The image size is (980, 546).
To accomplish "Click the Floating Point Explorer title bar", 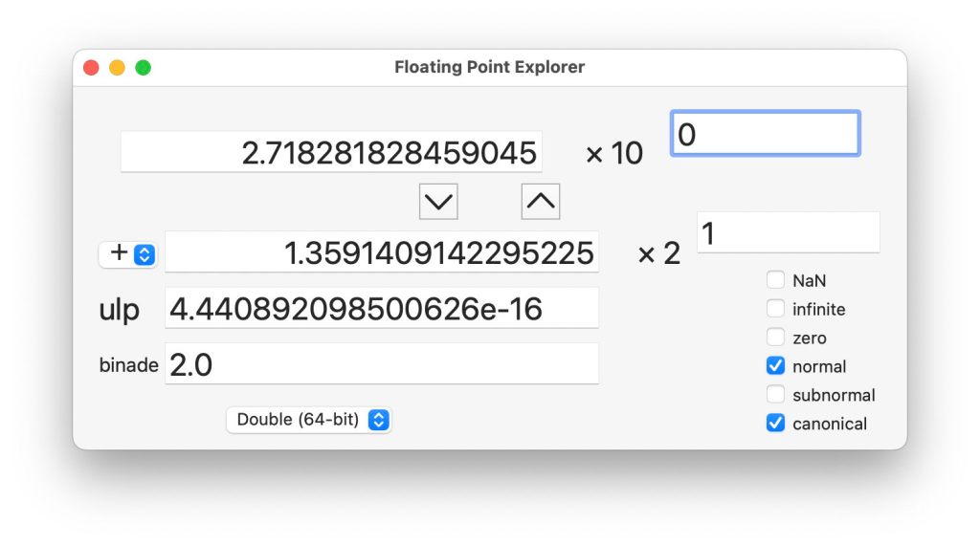I will tap(489, 68).
